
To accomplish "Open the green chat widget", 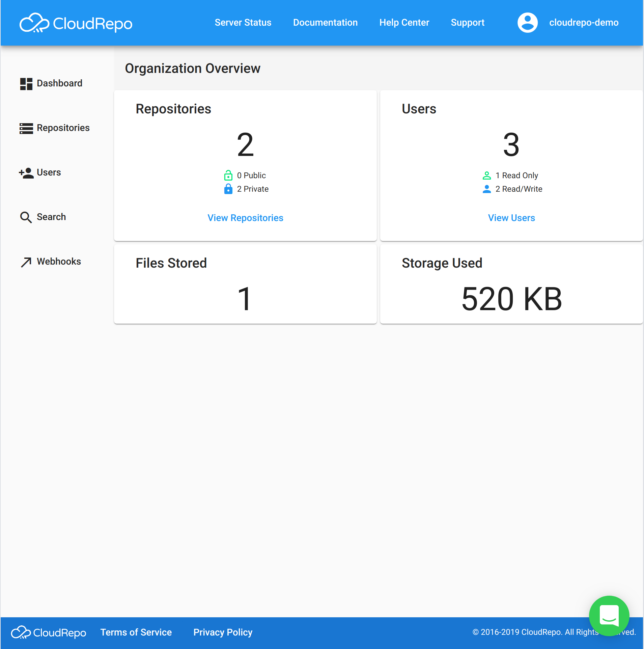I will coord(609,616).
